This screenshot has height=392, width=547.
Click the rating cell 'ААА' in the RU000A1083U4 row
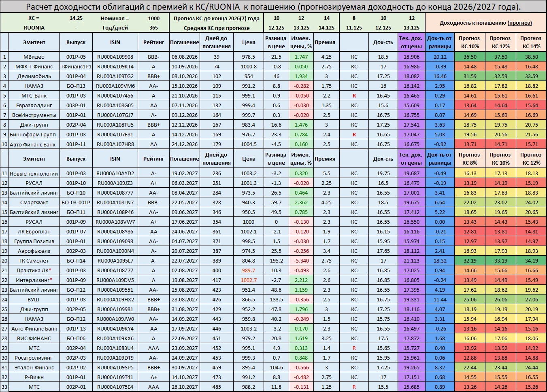tap(153, 348)
